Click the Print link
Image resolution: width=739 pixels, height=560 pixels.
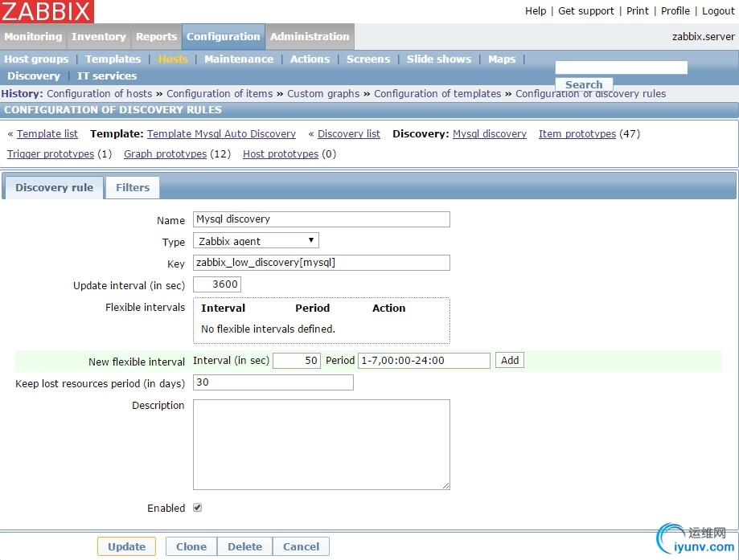click(637, 10)
